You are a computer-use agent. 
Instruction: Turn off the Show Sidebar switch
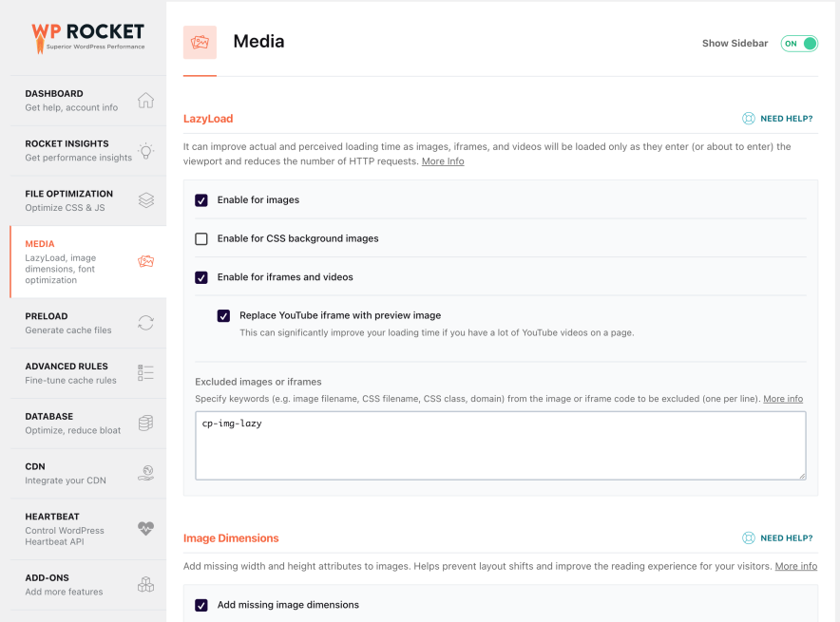click(799, 43)
